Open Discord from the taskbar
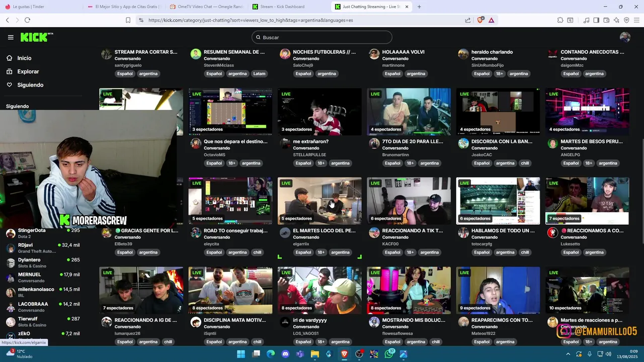 click(285, 354)
